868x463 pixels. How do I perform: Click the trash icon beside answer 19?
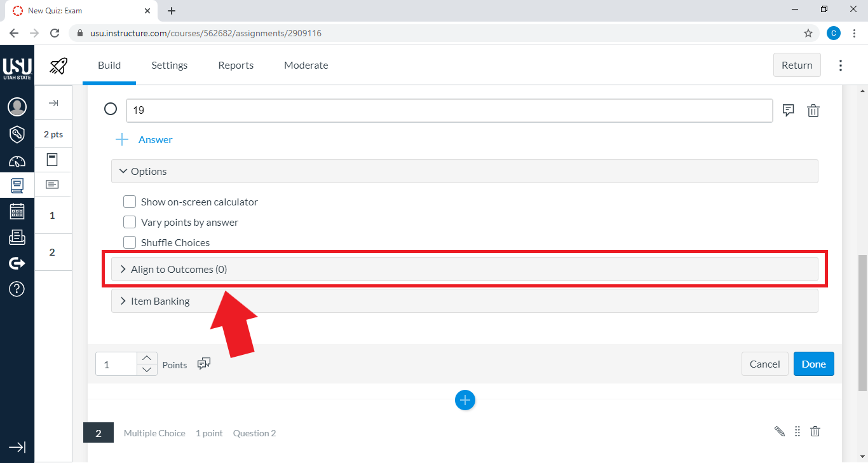[813, 111]
